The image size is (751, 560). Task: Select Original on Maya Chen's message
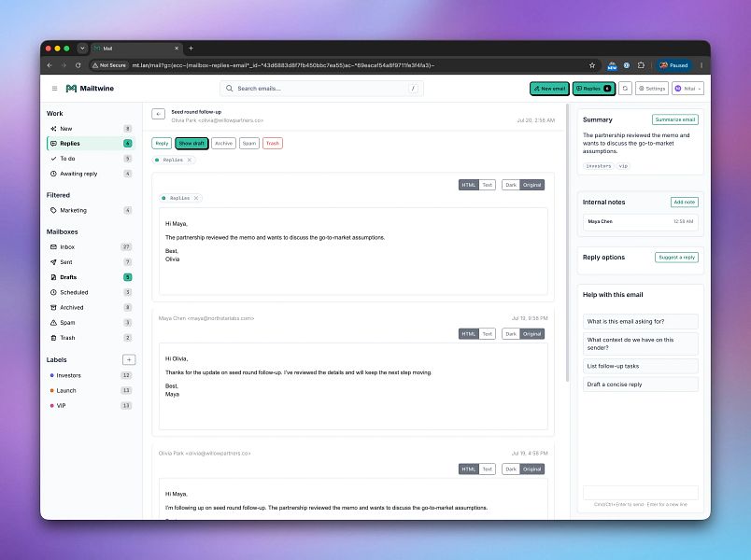point(532,334)
